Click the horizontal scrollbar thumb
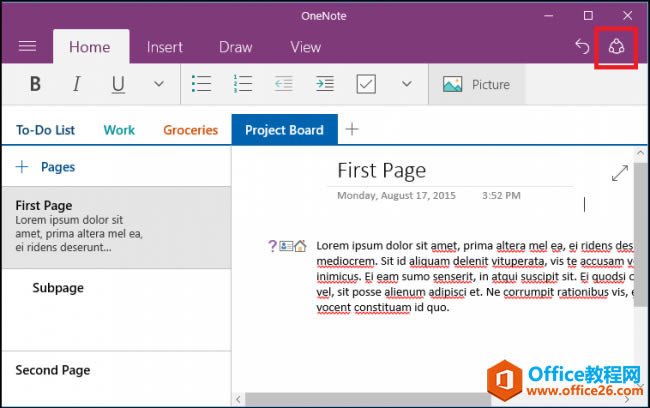The width and height of the screenshot is (650, 408). (368, 399)
